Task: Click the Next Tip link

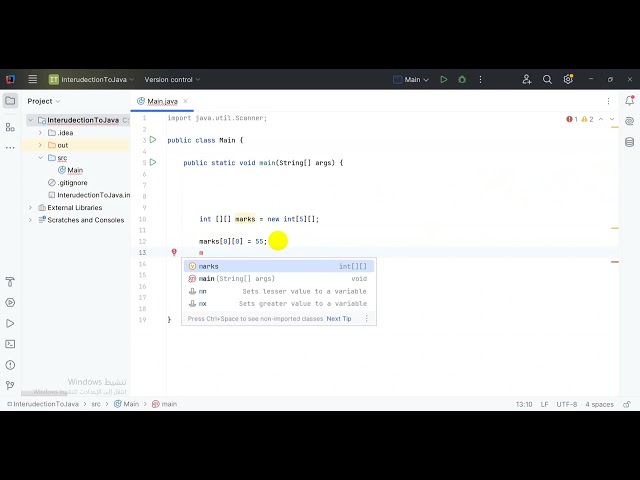Action: pyautogui.click(x=338, y=319)
